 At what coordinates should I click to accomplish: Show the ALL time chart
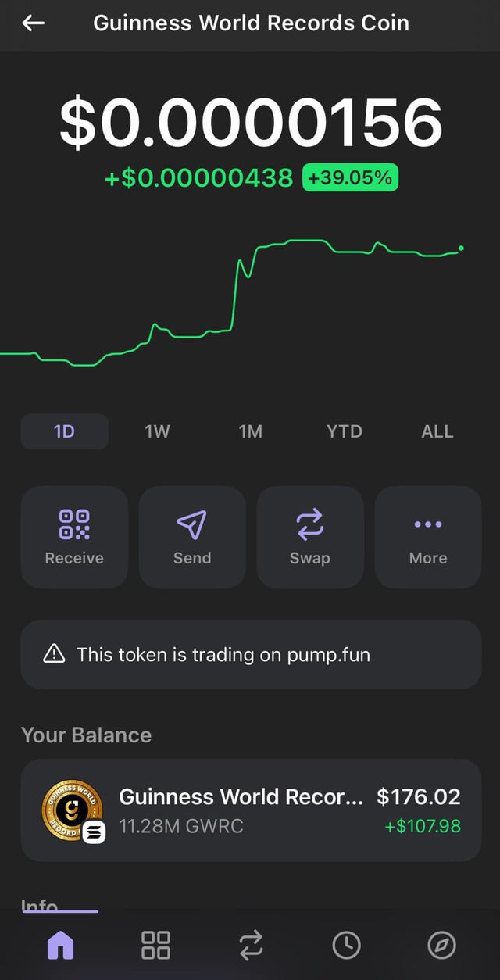click(437, 431)
